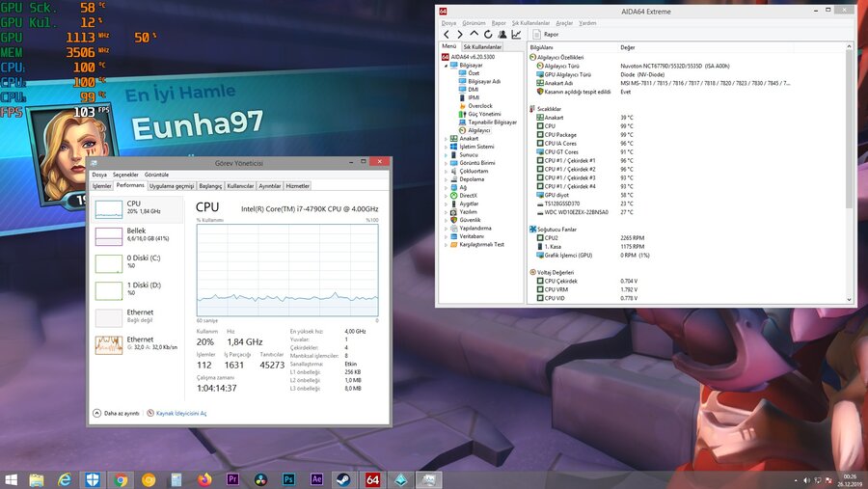Open Kaynak İzleyicisini Aç link
The image size is (868, 489).
[x=176, y=413]
